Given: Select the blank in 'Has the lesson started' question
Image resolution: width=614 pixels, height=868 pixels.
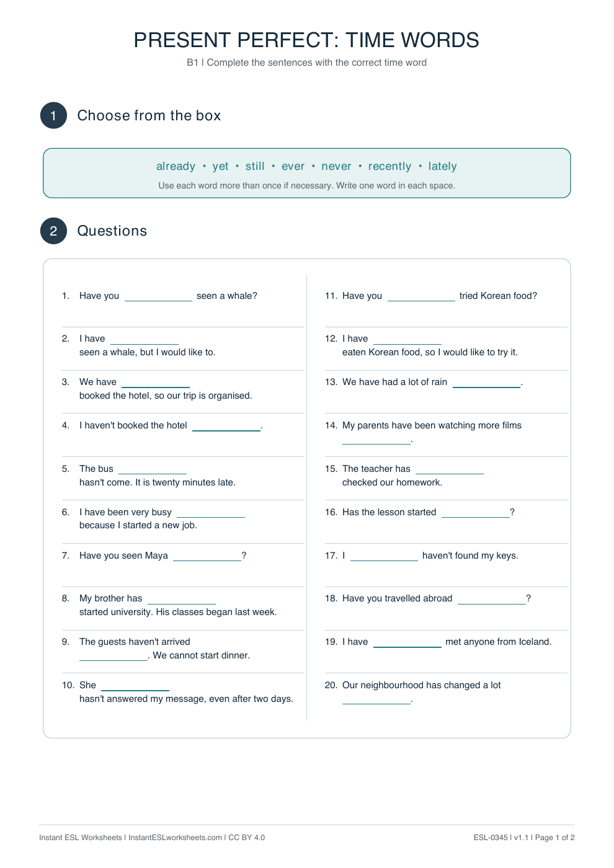Looking at the screenshot, I should tap(475, 513).
